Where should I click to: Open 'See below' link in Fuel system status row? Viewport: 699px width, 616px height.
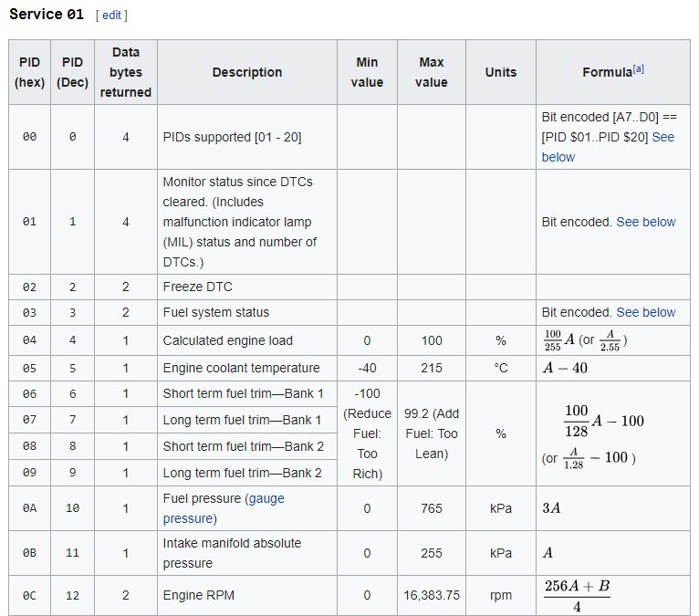pyautogui.click(x=646, y=312)
